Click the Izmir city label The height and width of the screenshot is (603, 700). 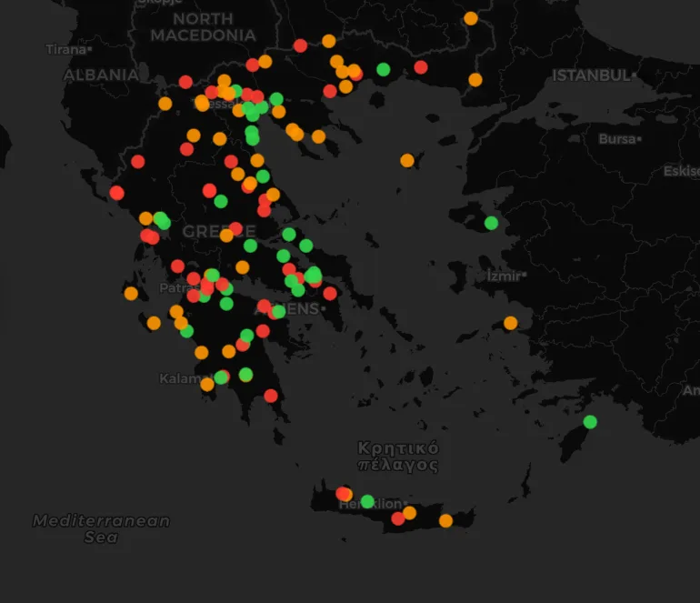coord(505,276)
